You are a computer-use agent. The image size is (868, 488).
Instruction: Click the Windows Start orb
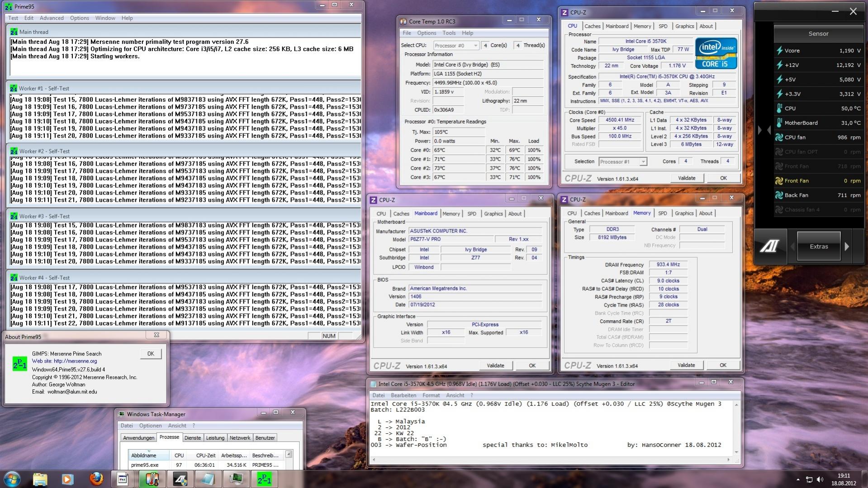click(12, 479)
